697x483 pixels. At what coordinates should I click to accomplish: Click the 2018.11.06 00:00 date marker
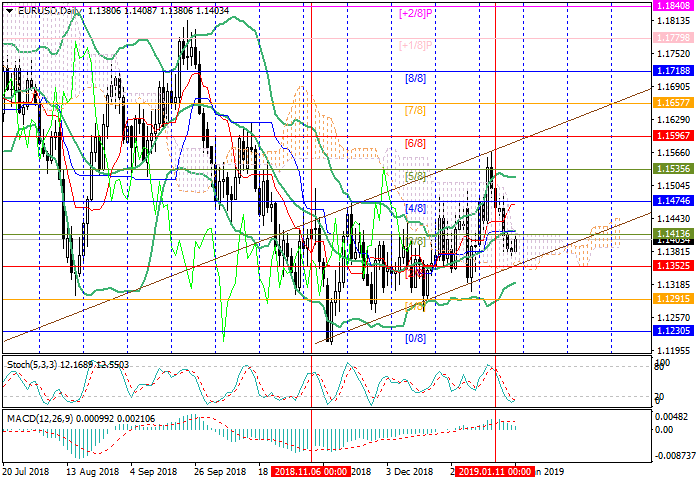(x=311, y=470)
